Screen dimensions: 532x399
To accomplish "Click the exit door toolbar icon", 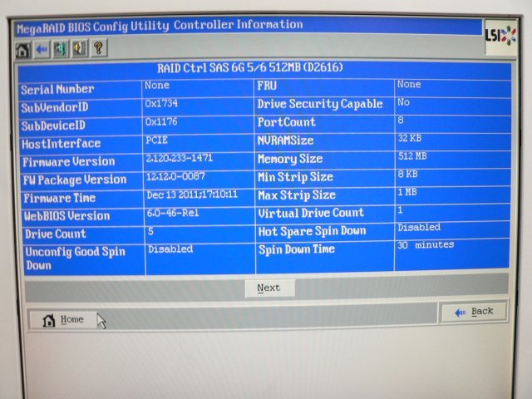I will click(61, 49).
